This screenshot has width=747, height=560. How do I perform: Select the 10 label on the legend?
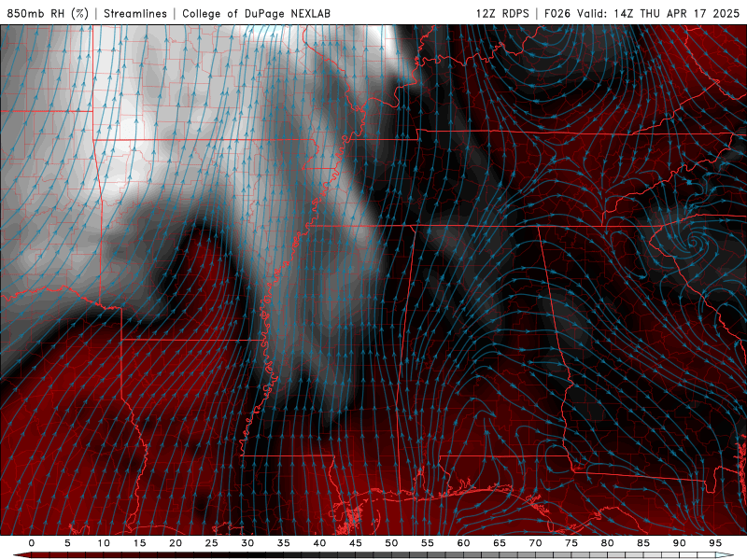pyautogui.click(x=104, y=543)
